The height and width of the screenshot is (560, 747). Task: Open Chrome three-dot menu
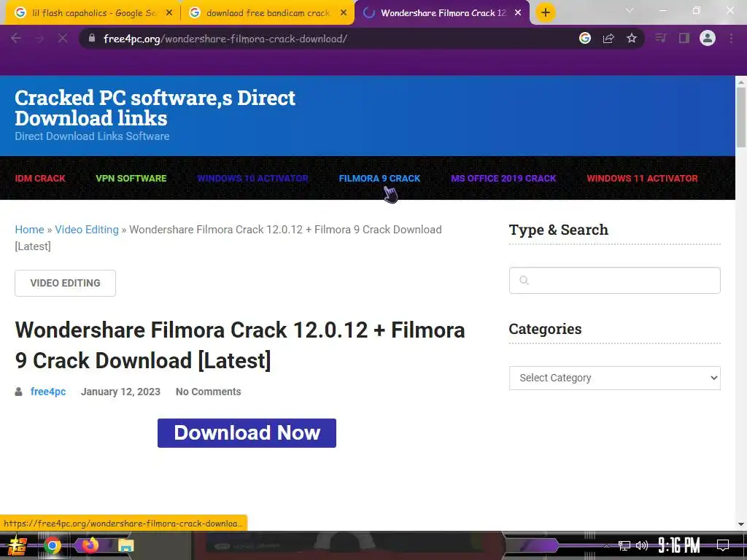(x=731, y=38)
